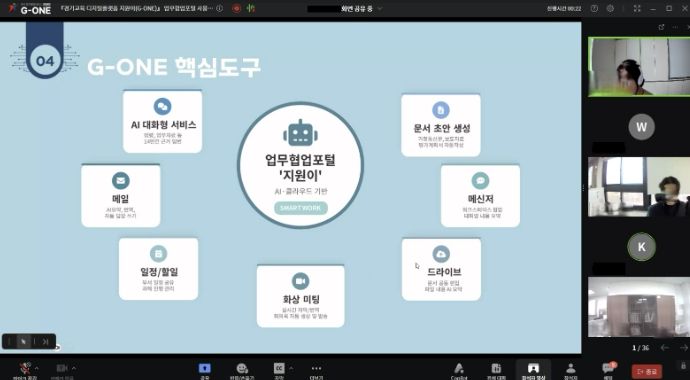Viewport: 690px width, 380px height.
Task: Click the SMARTWORK pill button
Action: pyautogui.click(x=301, y=208)
